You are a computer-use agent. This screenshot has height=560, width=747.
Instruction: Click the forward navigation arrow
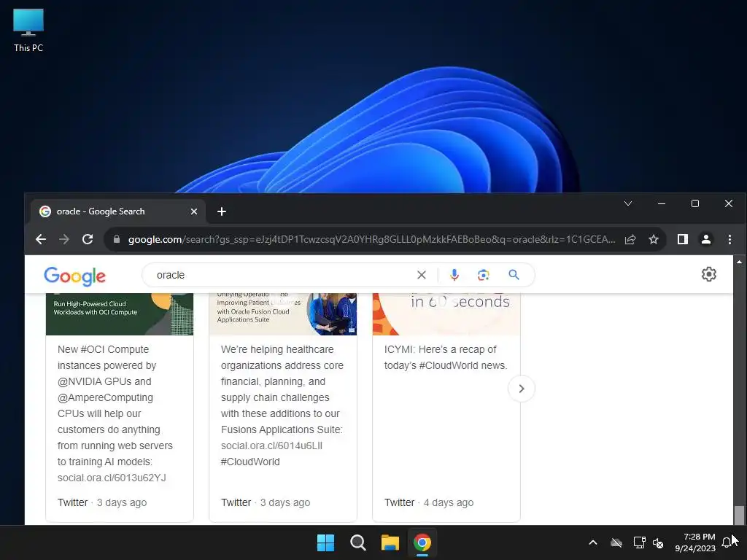click(64, 239)
